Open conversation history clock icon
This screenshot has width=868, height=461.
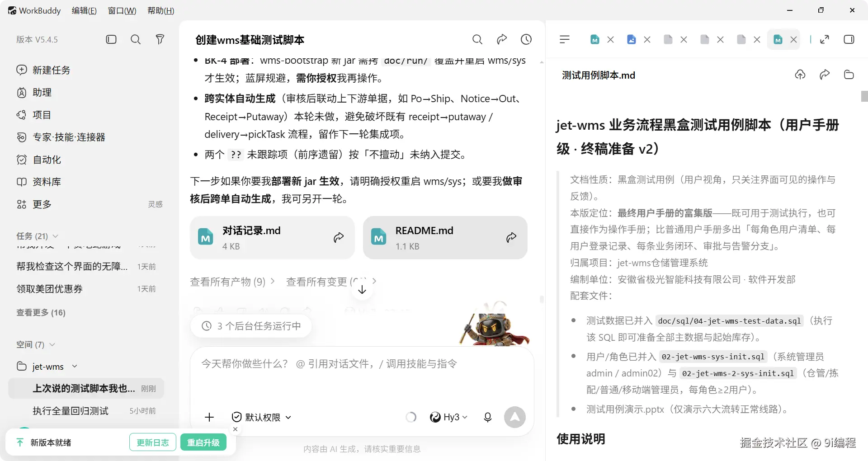[526, 39]
